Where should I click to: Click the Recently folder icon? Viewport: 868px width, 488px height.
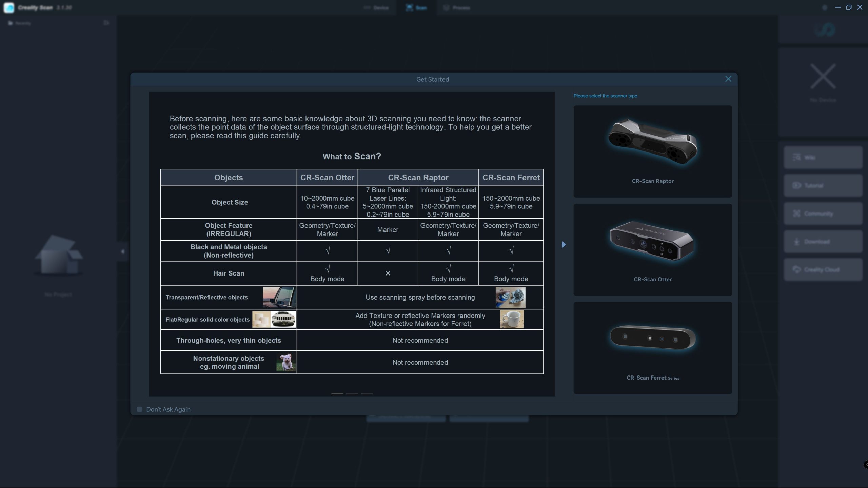tap(11, 23)
